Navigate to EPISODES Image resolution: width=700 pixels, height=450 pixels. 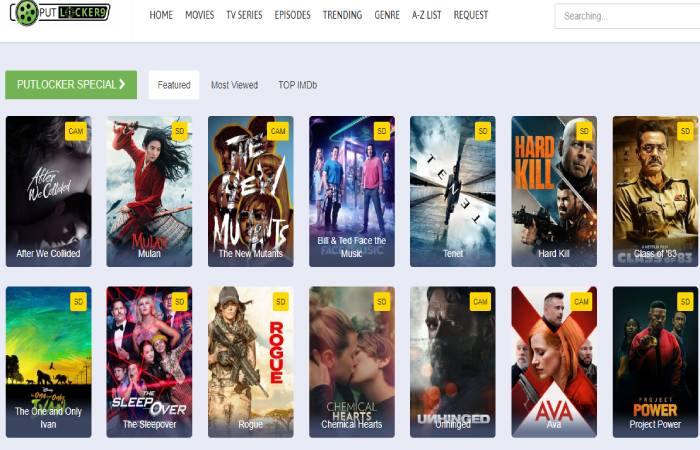click(292, 15)
